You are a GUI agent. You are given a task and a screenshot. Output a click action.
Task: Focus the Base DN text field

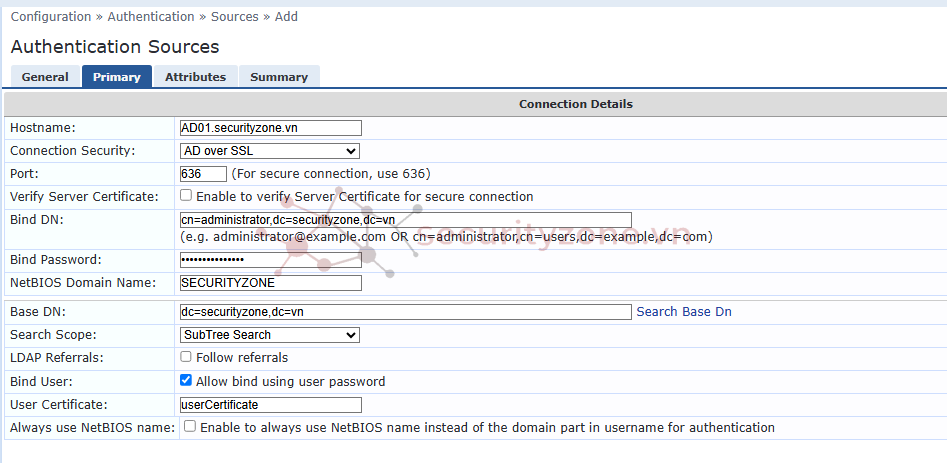[x=405, y=312]
